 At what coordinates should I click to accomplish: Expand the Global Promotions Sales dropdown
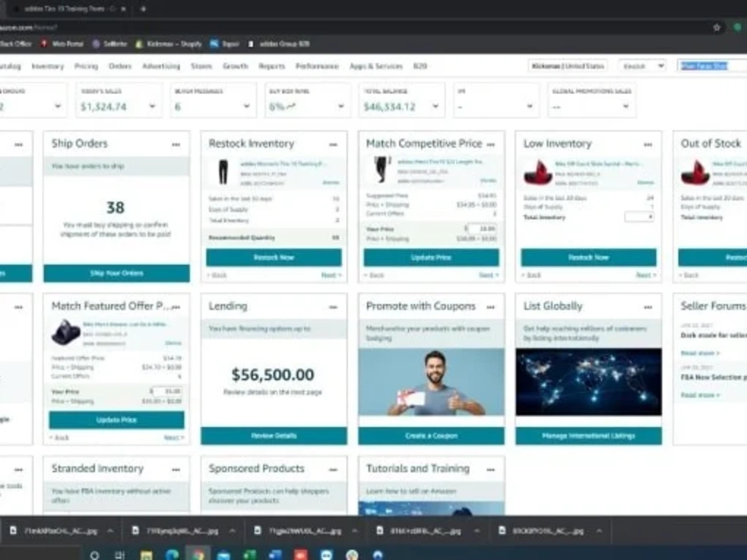pyautogui.click(x=625, y=106)
